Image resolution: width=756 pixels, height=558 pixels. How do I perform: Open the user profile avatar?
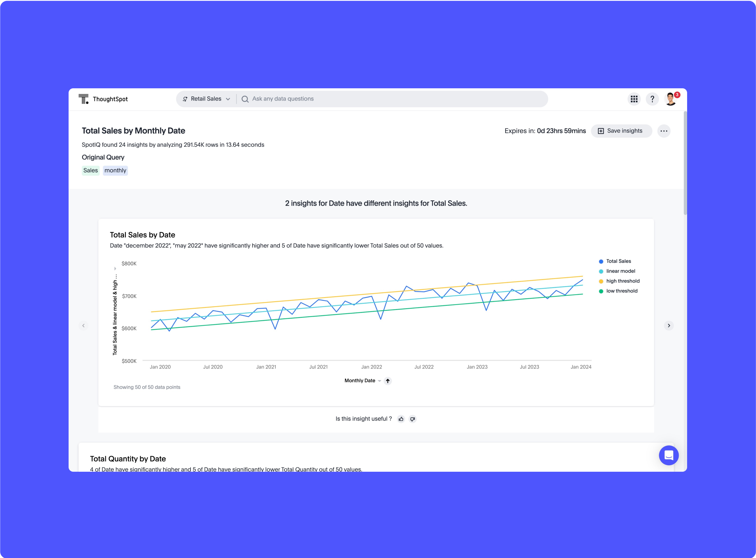pyautogui.click(x=671, y=99)
